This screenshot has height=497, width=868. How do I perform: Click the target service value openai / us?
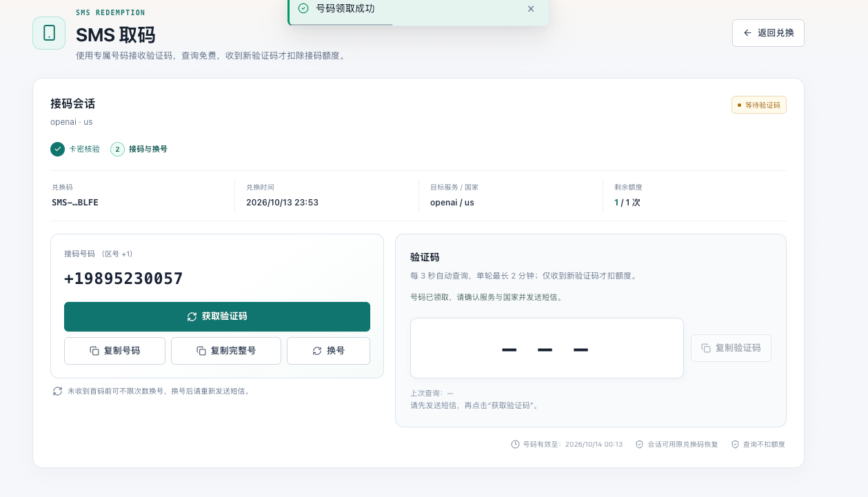pos(452,203)
